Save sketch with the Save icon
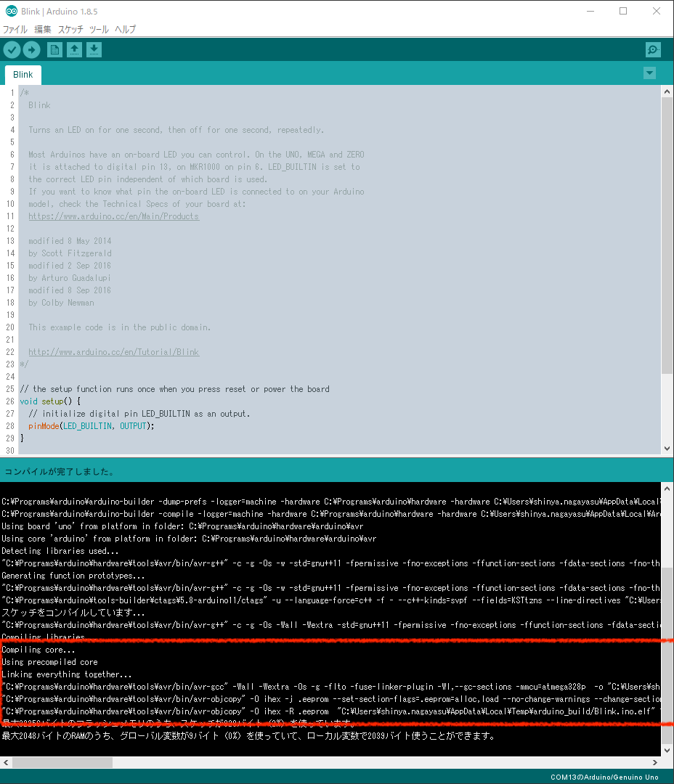 click(x=94, y=49)
